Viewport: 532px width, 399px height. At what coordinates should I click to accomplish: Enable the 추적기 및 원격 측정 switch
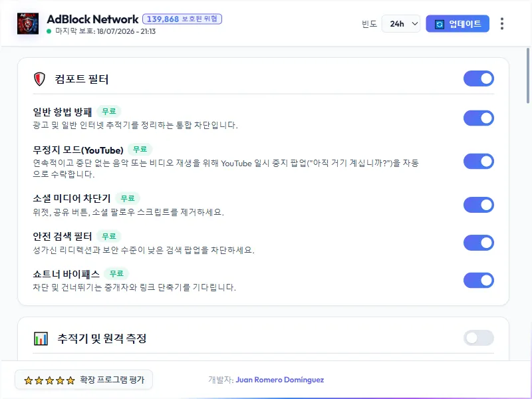(x=478, y=338)
